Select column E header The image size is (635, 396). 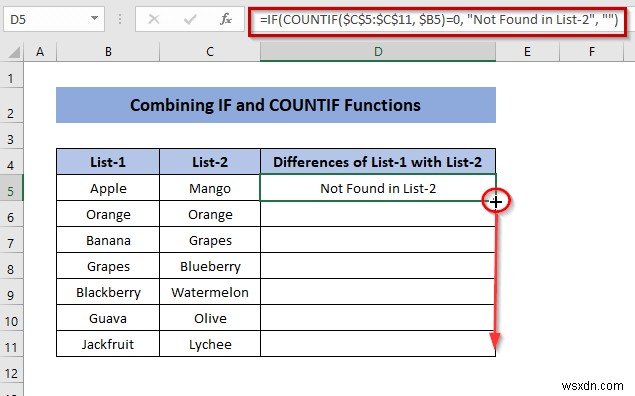(527, 51)
